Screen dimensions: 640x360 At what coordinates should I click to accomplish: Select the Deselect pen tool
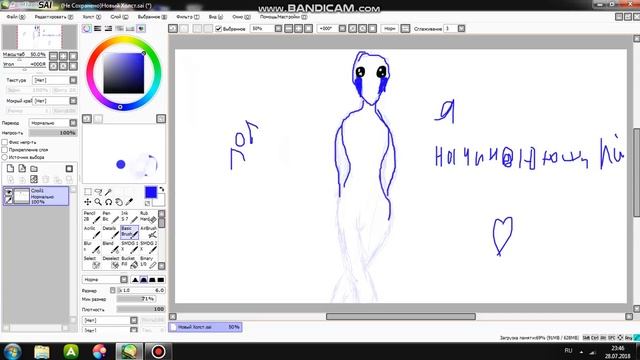(x=111, y=262)
